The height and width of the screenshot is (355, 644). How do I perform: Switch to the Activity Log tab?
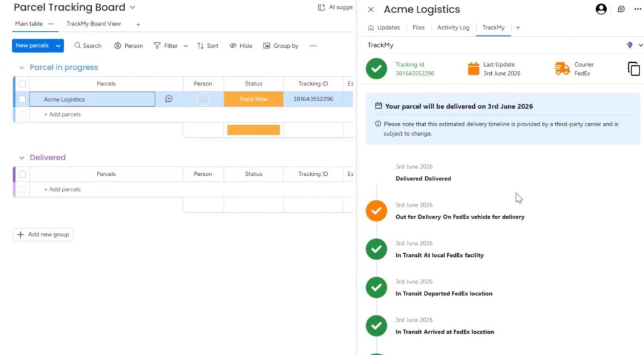pyautogui.click(x=453, y=28)
